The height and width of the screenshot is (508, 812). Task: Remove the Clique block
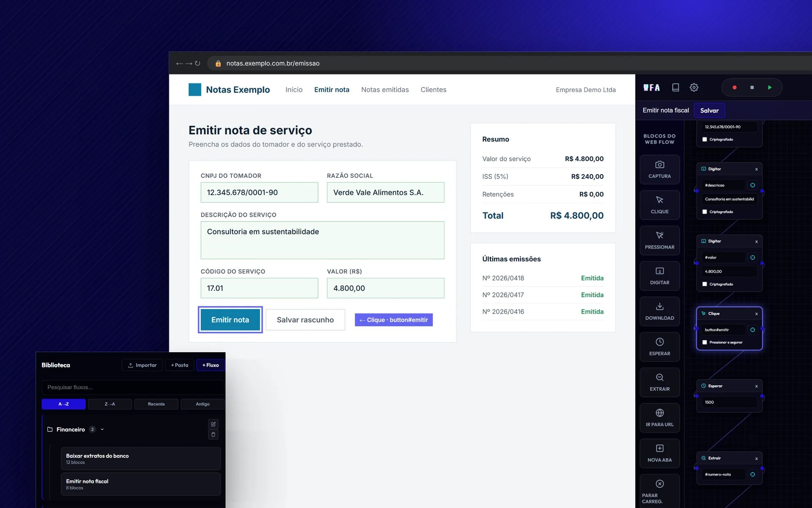coord(756,314)
